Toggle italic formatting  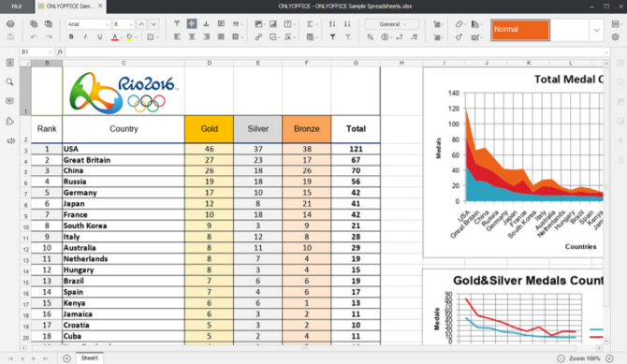[x=85, y=36]
